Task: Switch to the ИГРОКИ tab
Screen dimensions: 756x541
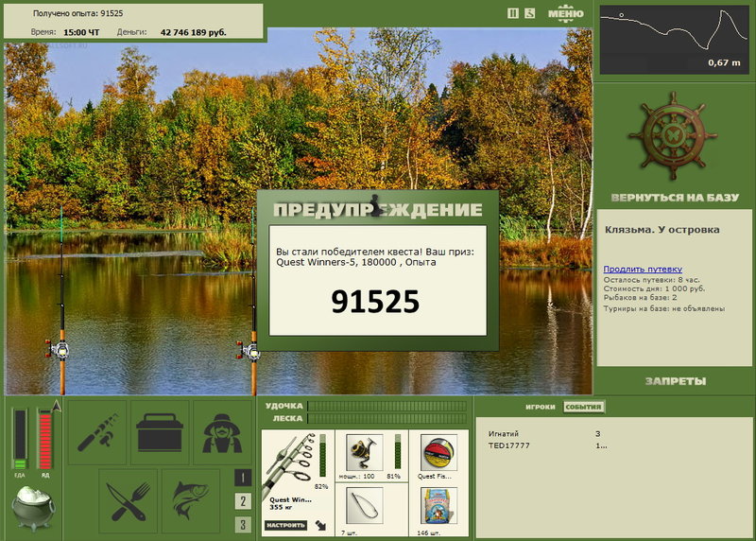Action: [540, 407]
